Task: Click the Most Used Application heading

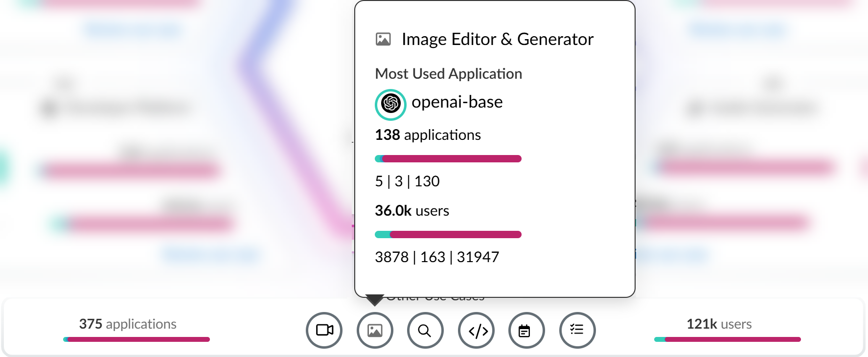Action: (x=448, y=73)
